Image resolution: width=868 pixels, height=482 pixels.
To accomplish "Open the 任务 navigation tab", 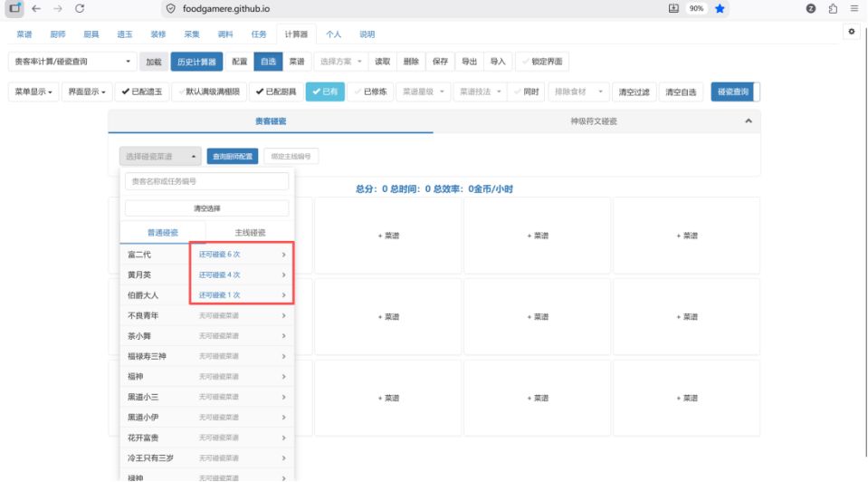I will tap(259, 34).
